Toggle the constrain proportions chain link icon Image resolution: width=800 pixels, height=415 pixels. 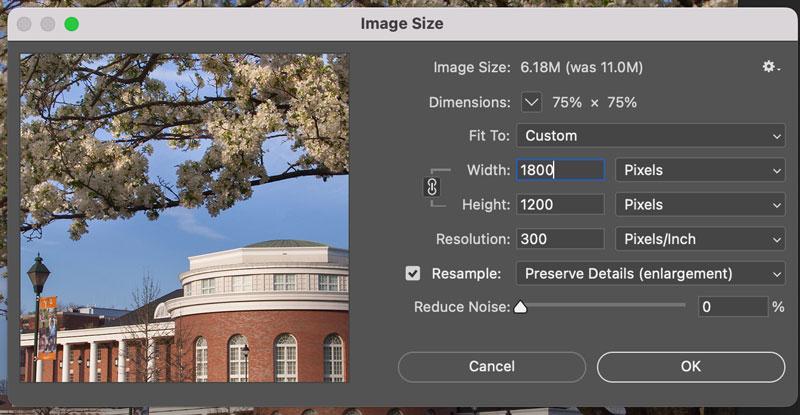point(433,187)
